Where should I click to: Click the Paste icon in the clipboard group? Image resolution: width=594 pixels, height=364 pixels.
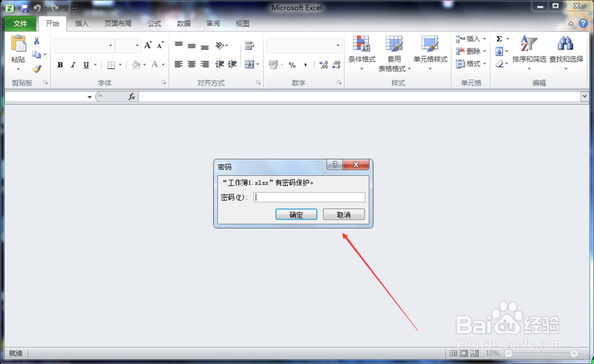pos(18,44)
